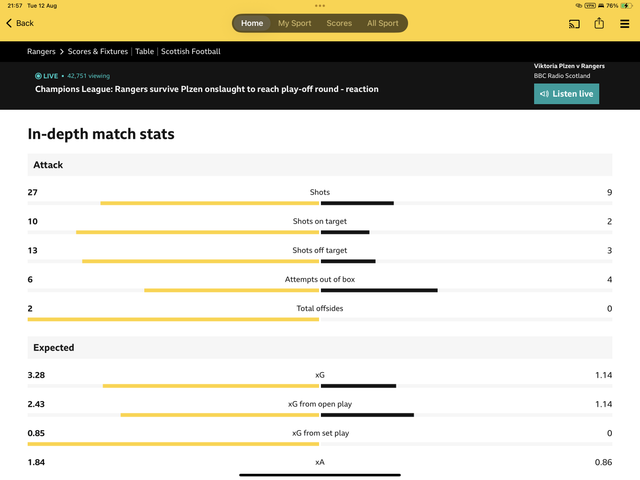Go to the Table link
Viewport: 640px width, 480px height.
pyautogui.click(x=144, y=51)
